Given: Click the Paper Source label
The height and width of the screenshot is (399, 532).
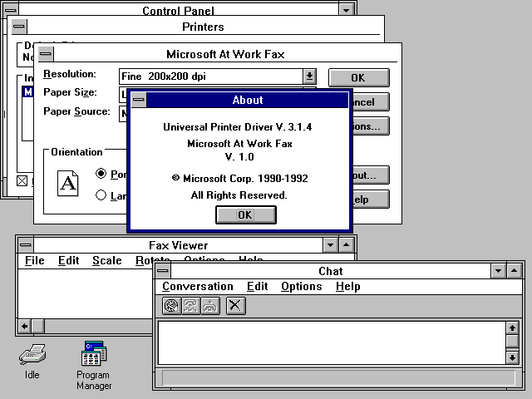Looking at the screenshot, I should point(76,111).
